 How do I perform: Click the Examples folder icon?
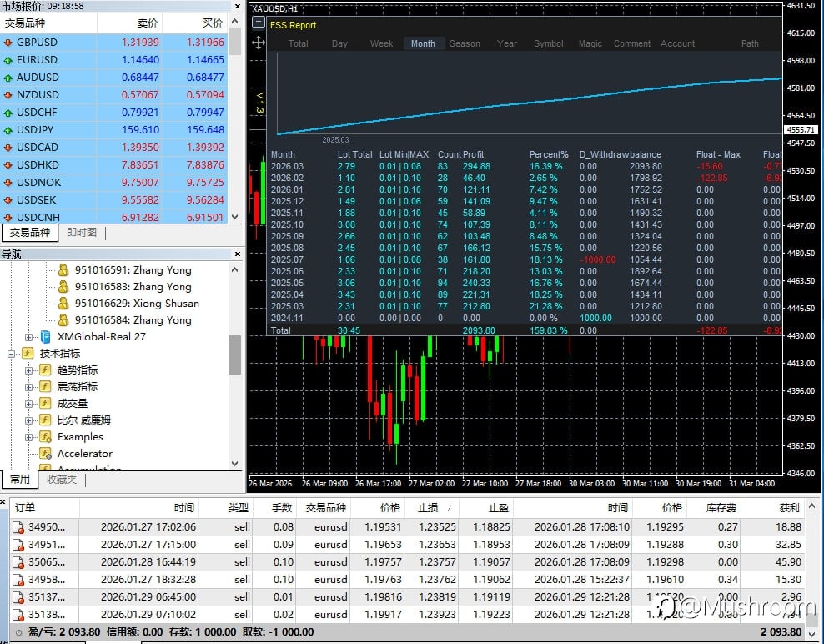pos(46,437)
